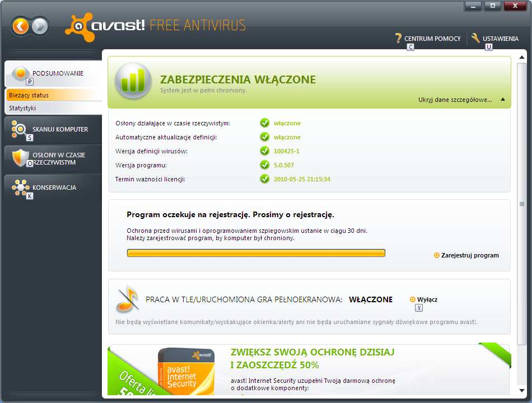
Task: Open Osłony w czasie rzeczywistym section
Action: click(54, 159)
